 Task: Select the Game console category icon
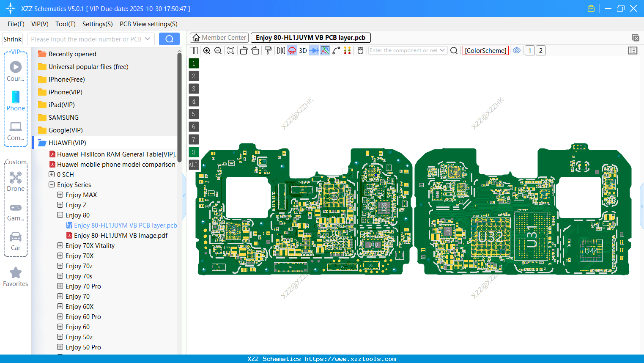(16, 212)
